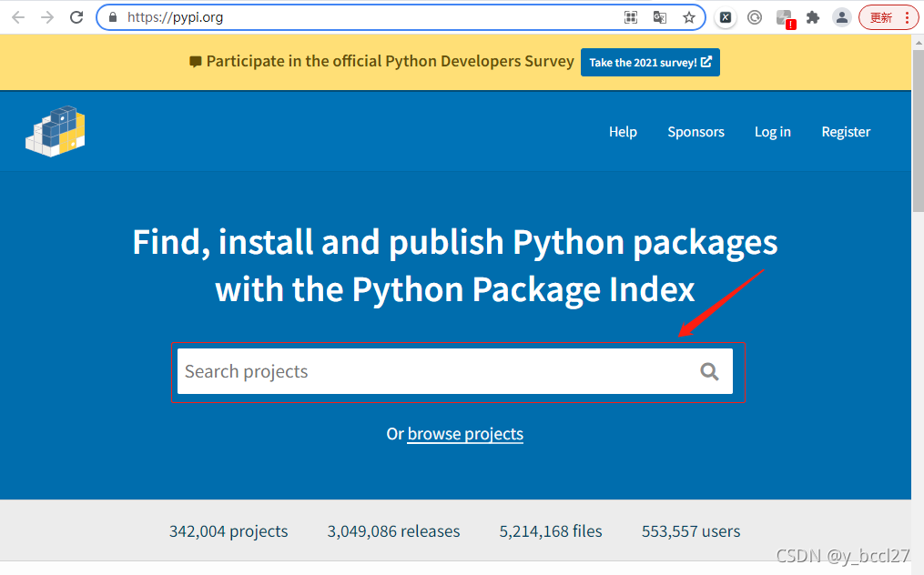924x575 pixels.
Task: Open the Extensions puzzle-piece menu
Action: (813, 17)
